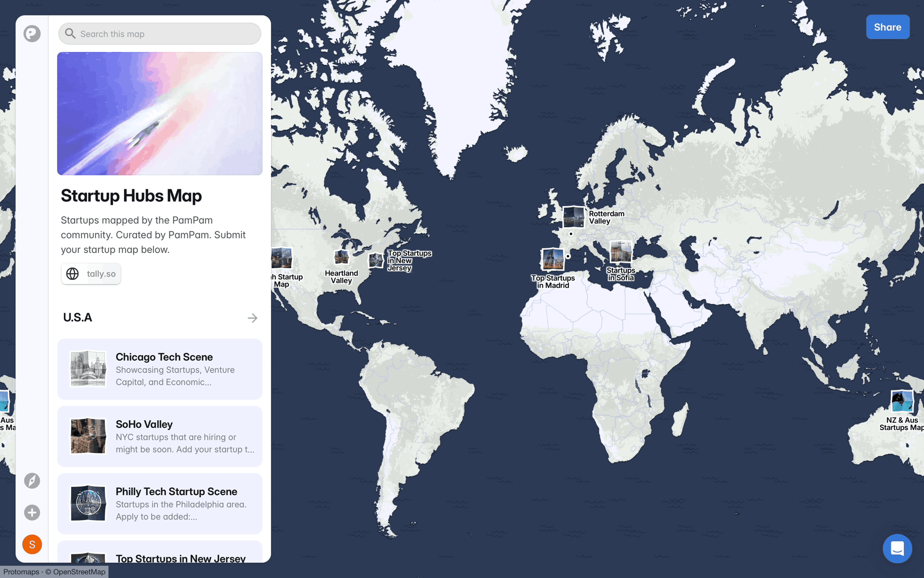This screenshot has height=578, width=924.
Task: Select Top Startups in New Jersey map marker
Action: [376, 261]
